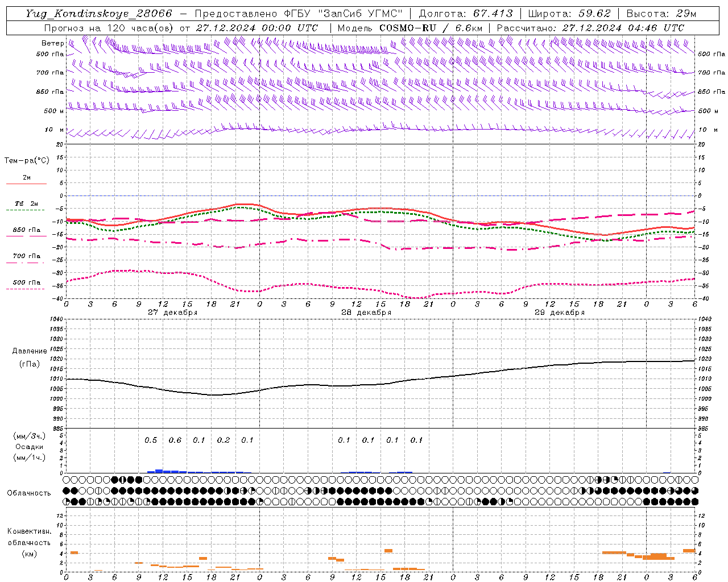Click the 700 гПа temperature legend label
The image size is (728, 582).
(x=27, y=256)
